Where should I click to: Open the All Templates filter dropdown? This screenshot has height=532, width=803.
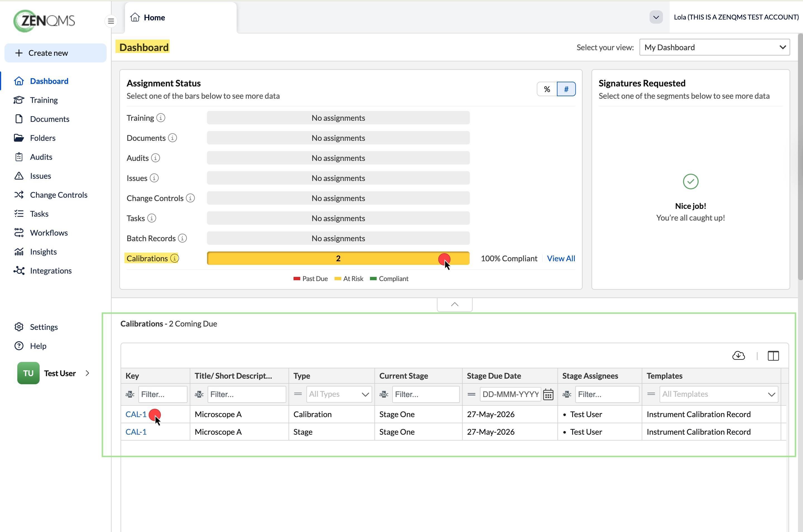pos(719,394)
